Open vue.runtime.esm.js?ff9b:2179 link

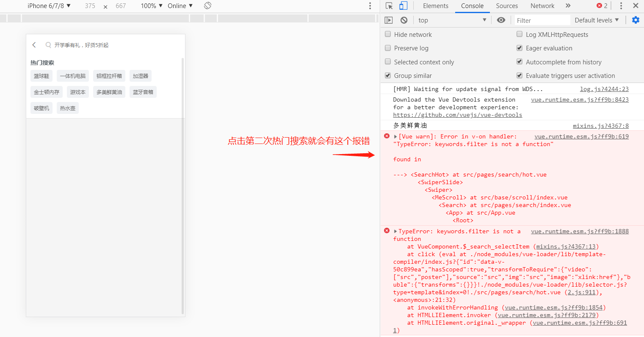[547, 315]
